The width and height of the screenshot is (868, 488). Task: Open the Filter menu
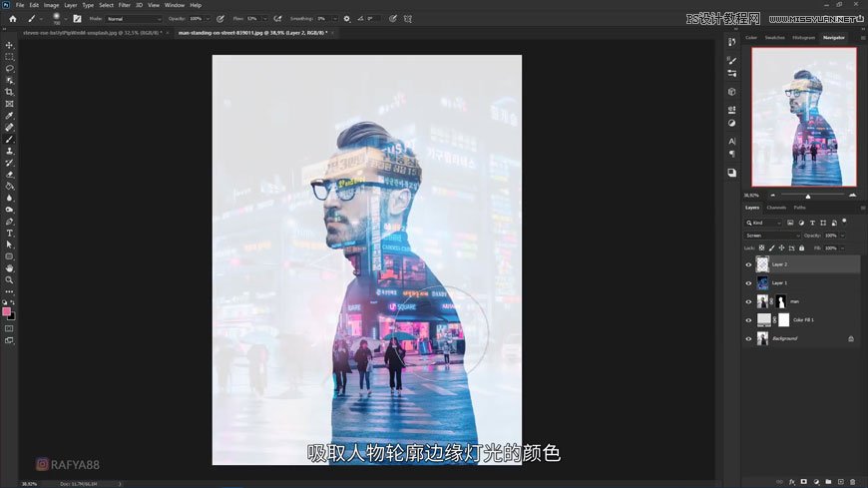pos(124,5)
